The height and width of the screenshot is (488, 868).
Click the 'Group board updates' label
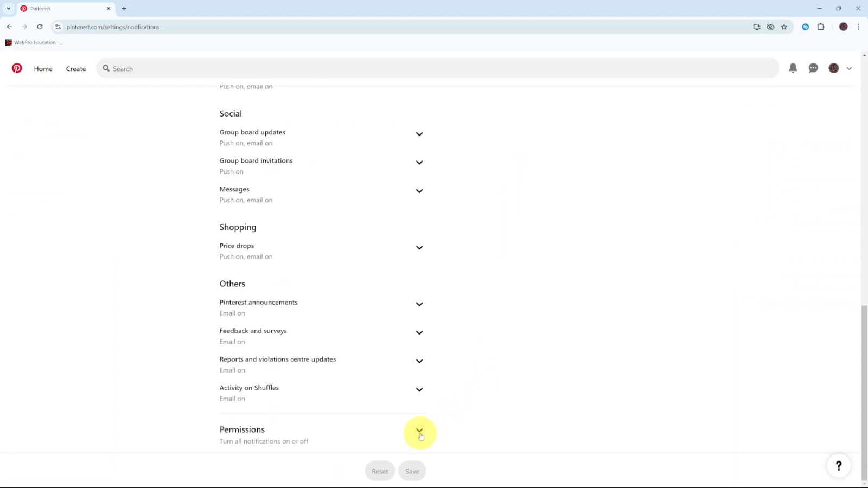252,132
